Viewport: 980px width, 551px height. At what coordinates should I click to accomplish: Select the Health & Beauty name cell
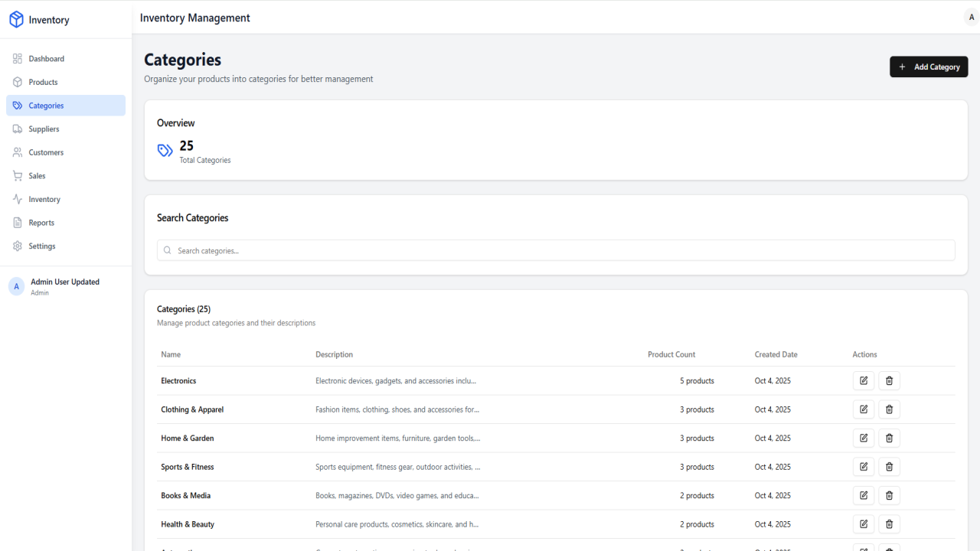click(x=188, y=524)
